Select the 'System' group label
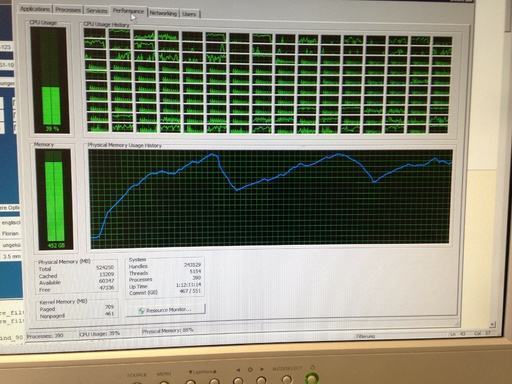 pos(137,259)
